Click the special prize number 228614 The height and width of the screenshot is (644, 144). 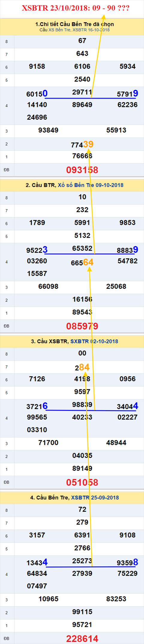coord(82,639)
